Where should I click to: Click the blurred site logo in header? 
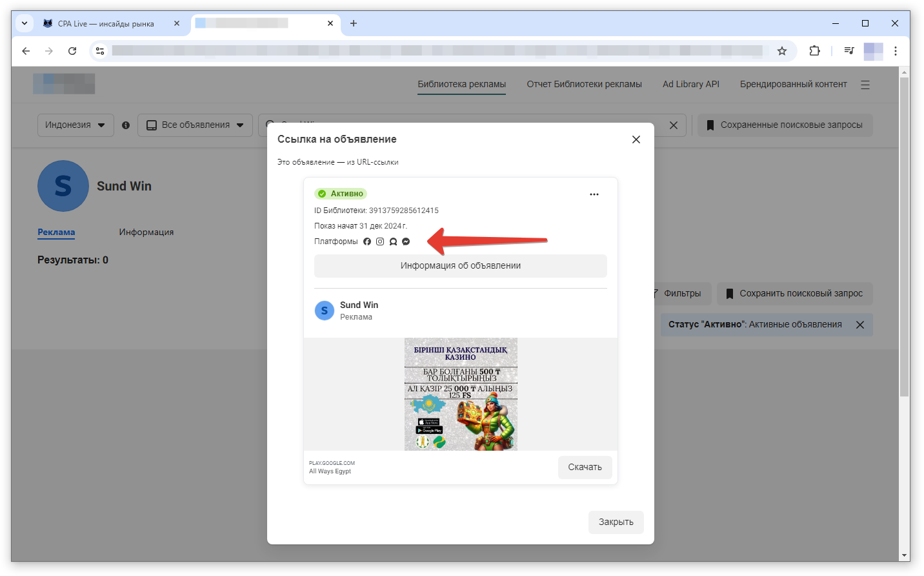64,84
